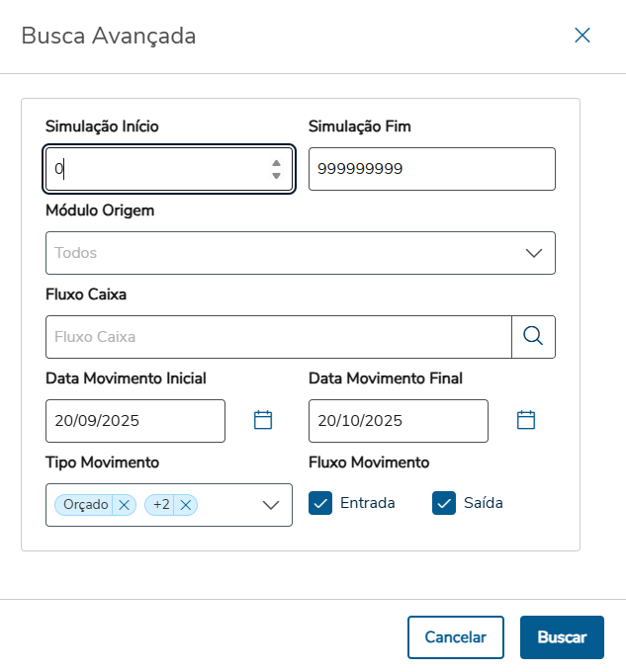This screenshot has width=626, height=672.
Task: Decrement Simulação Início with down arrow
Action: (x=277, y=176)
